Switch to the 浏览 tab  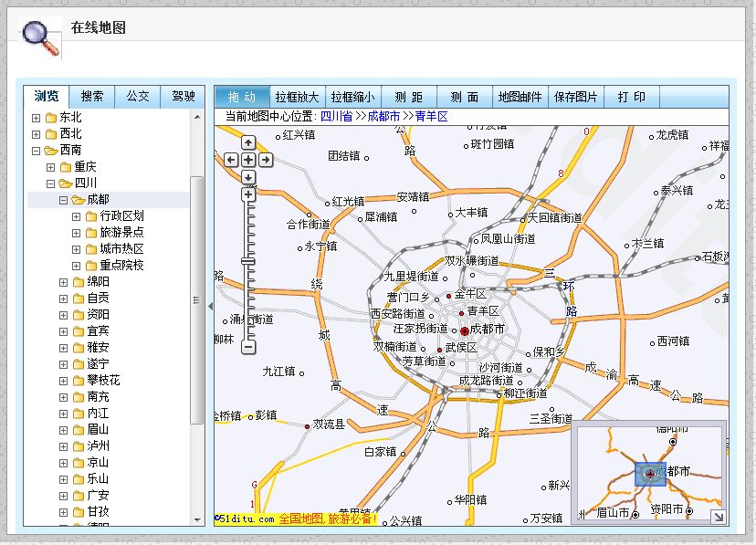click(47, 97)
